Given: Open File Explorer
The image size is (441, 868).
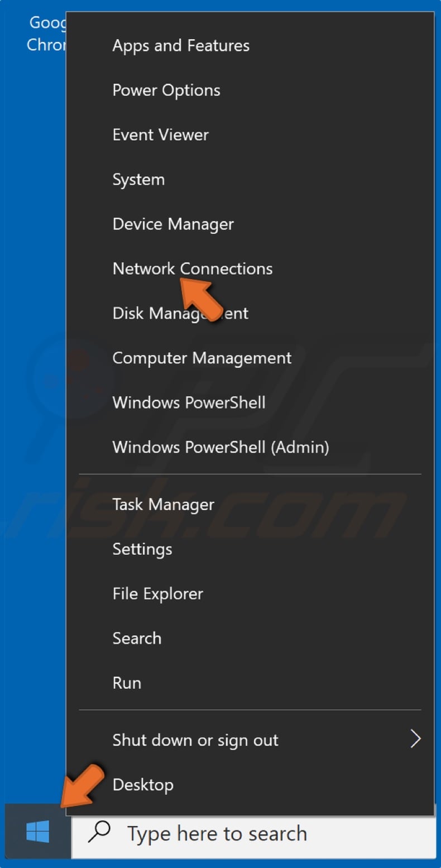Looking at the screenshot, I should click(x=157, y=593).
